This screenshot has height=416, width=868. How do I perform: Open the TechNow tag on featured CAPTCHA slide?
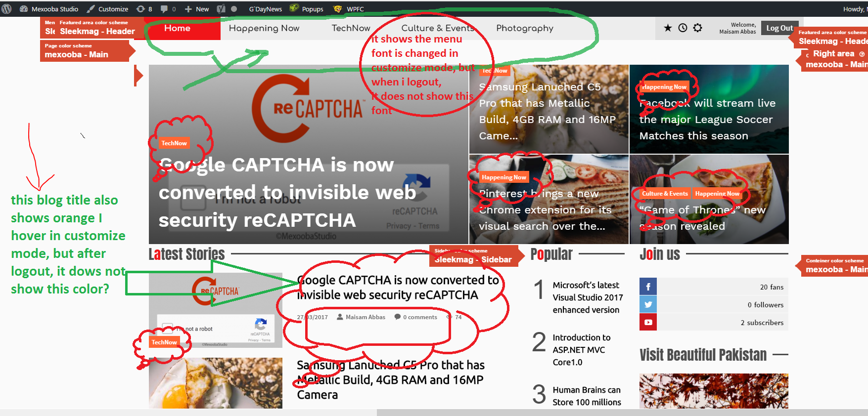[x=174, y=143]
